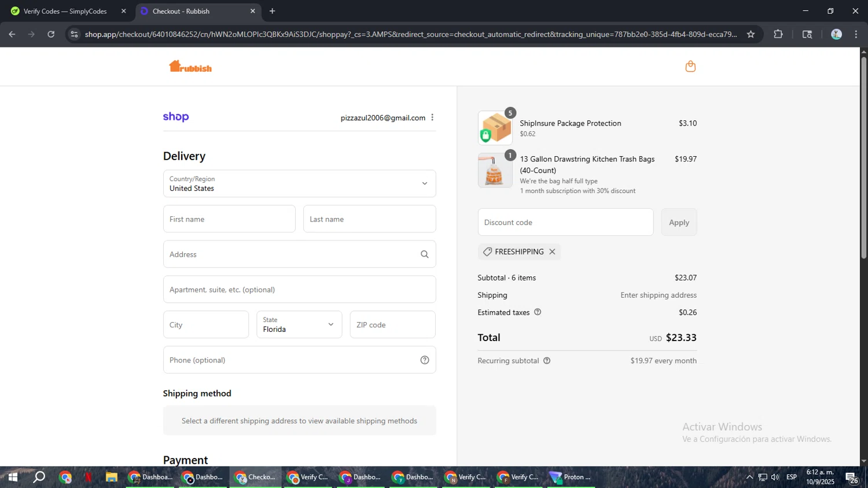Focus the Last name field
Viewport: 868px width, 488px height.
click(369, 219)
